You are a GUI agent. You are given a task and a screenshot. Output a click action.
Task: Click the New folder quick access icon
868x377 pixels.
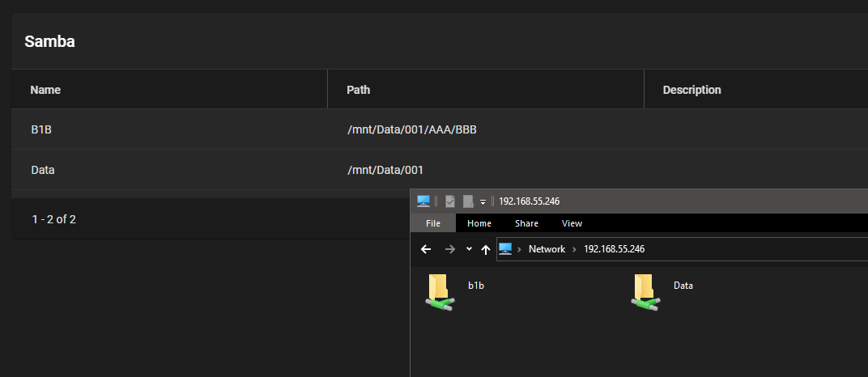tap(468, 201)
